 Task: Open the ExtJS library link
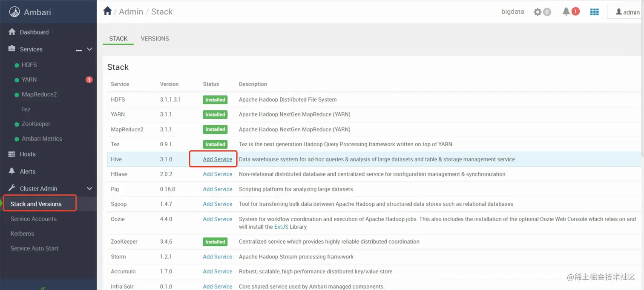coord(282,227)
